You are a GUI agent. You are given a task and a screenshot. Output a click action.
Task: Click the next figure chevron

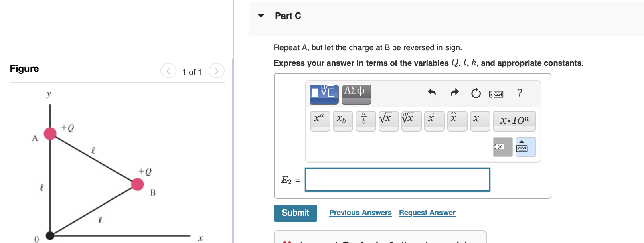click(217, 71)
